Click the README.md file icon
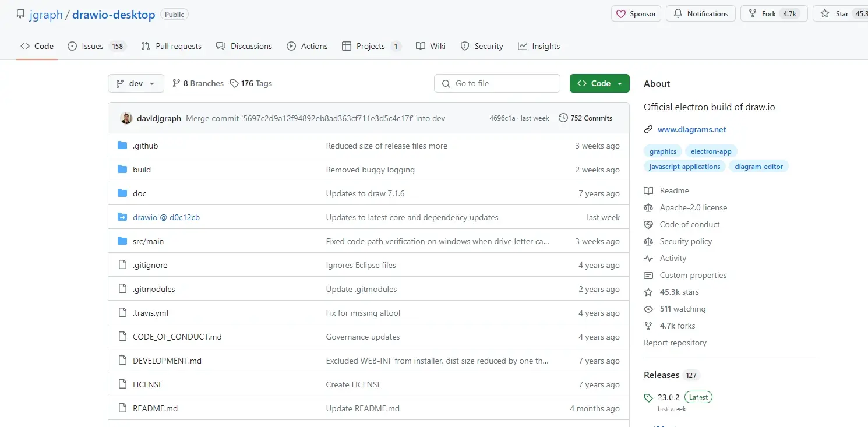This screenshot has width=868, height=427. coord(122,408)
